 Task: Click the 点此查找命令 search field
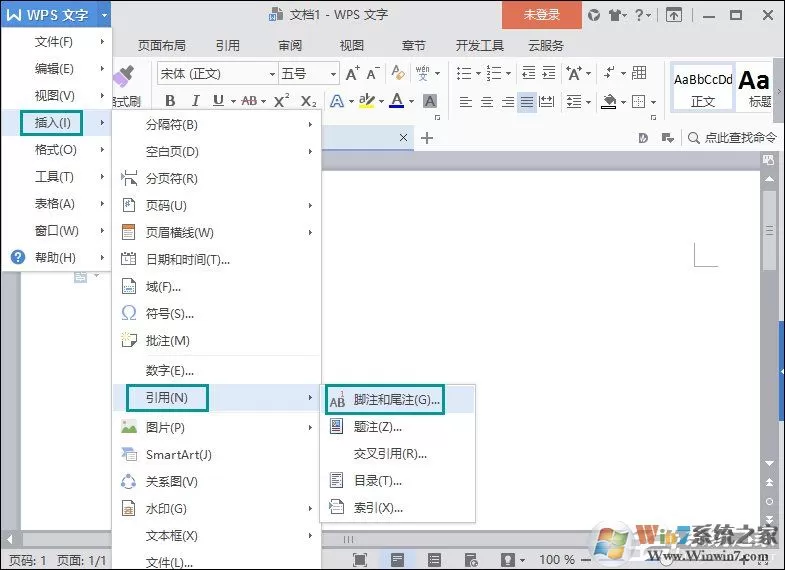point(734,138)
